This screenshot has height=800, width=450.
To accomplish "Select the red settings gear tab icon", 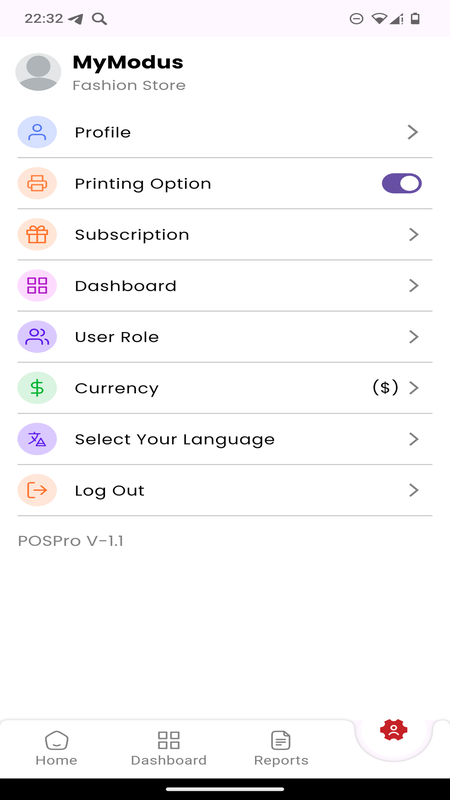I will tap(393, 731).
